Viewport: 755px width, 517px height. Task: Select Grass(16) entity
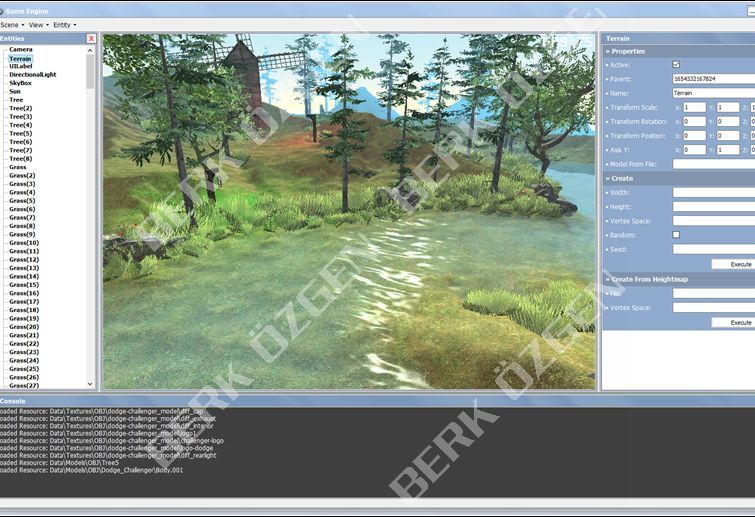pos(24,293)
